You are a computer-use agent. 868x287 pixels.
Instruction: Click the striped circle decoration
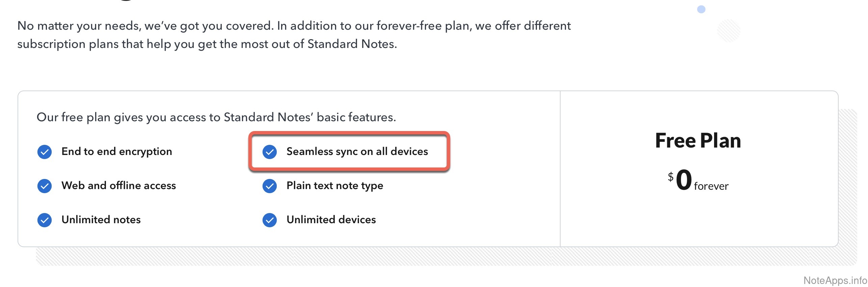(x=729, y=31)
